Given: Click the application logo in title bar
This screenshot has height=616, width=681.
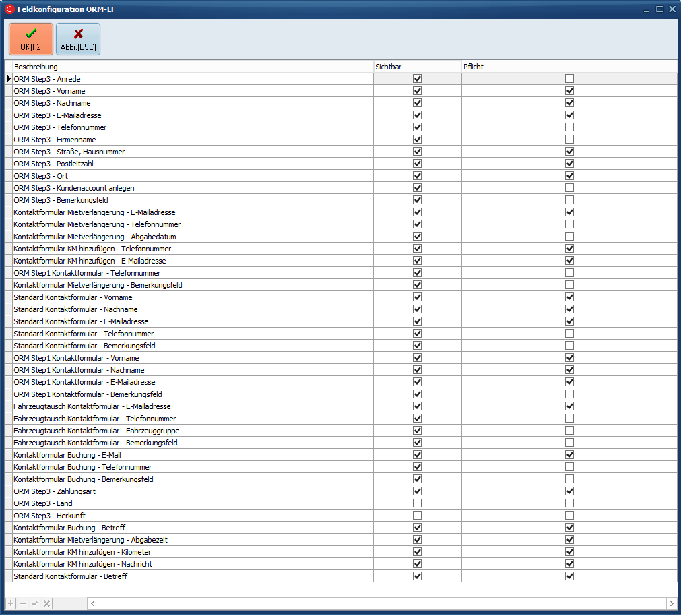Looking at the screenshot, I should (9, 9).
